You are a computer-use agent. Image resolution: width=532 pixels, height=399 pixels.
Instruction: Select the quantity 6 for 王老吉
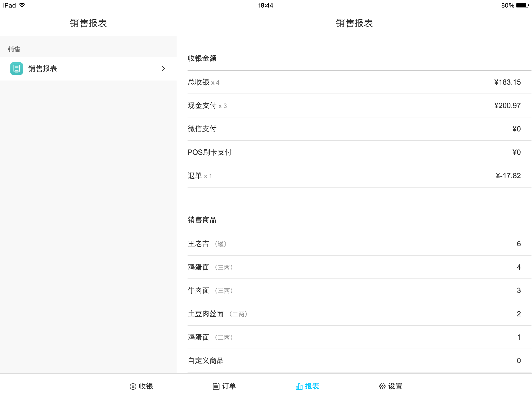click(518, 244)
